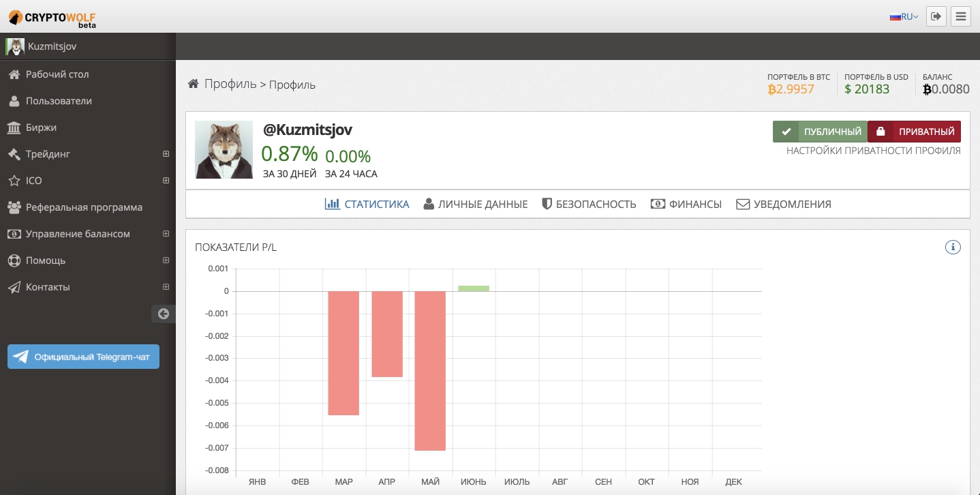
Task: Expand Управление балансом section
Action: [166, 234]
